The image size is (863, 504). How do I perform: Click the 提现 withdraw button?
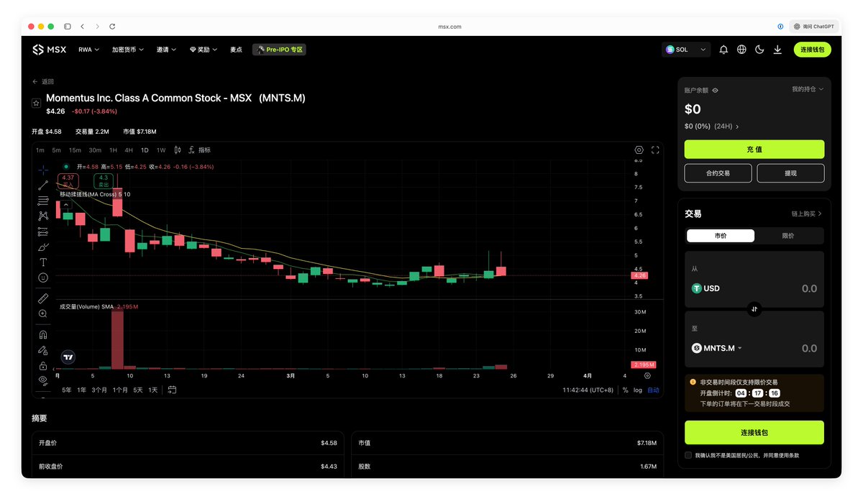[790, 173]
